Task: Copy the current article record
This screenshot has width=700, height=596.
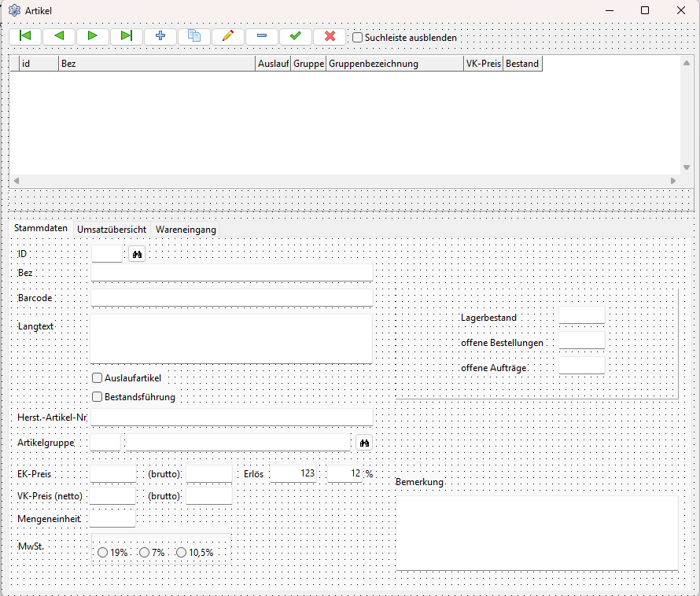Action: 194,36
